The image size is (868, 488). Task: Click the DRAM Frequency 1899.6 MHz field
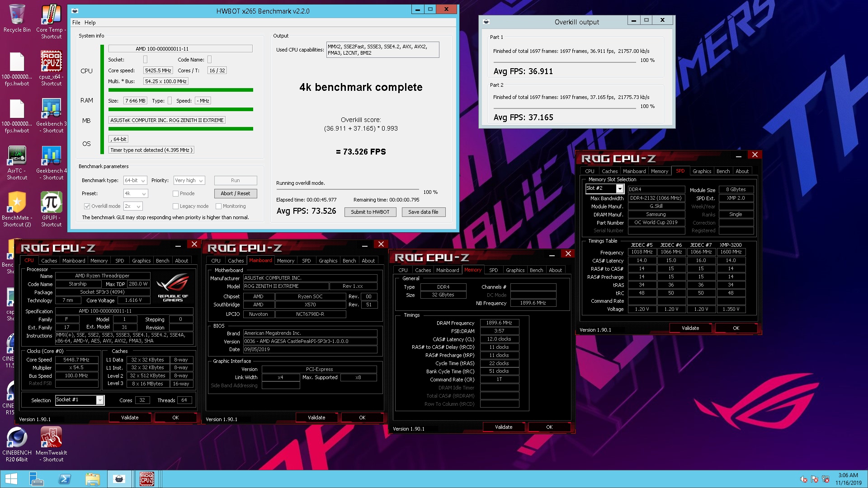(499, 323)
